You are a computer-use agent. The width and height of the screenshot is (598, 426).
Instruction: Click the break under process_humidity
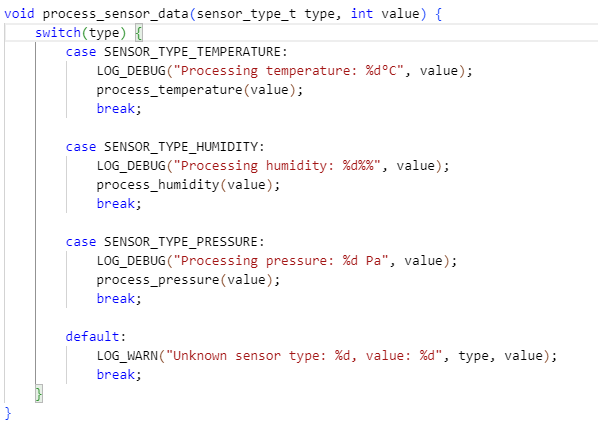pyautogui.click(x=116, y=204)
